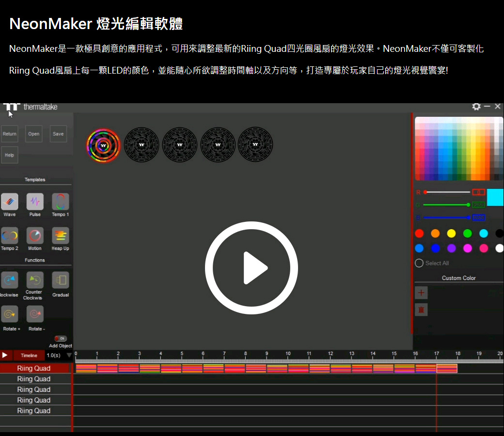Add a custom color with the plus icon
This screenshot has width=504, height=436.
[x=421, y=293]
